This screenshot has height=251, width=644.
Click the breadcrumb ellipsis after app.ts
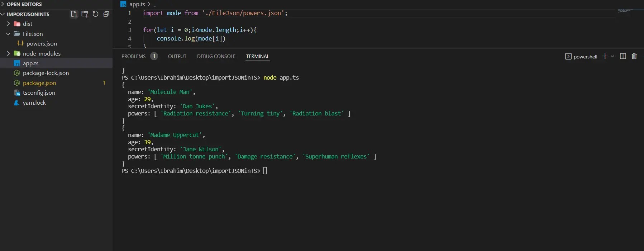[x=154, y=5]
